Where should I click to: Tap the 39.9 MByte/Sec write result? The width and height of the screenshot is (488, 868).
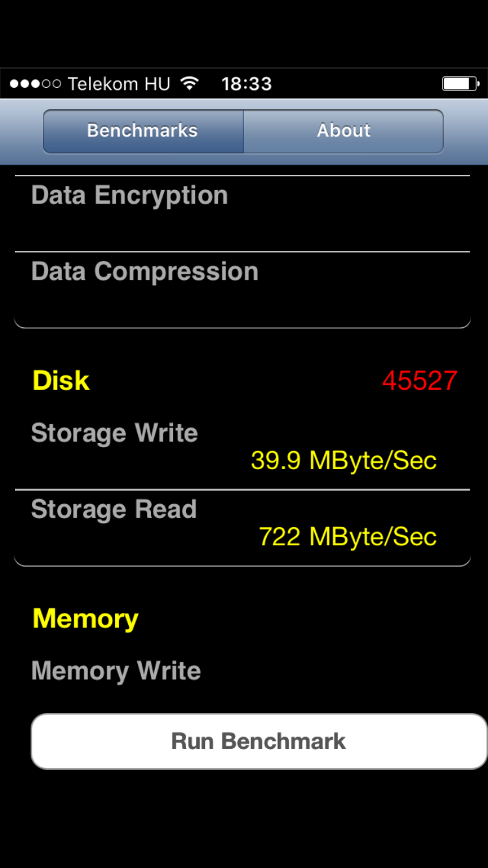click(344, 461)
